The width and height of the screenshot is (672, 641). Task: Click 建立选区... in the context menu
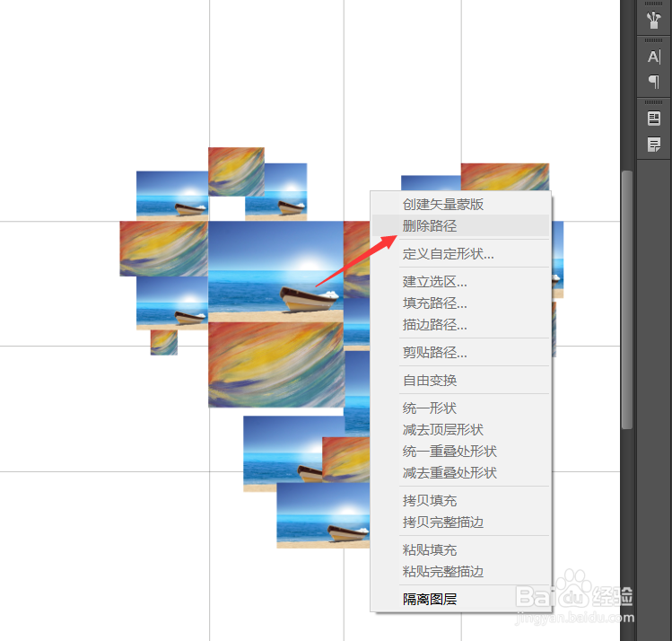click(461, 282)
